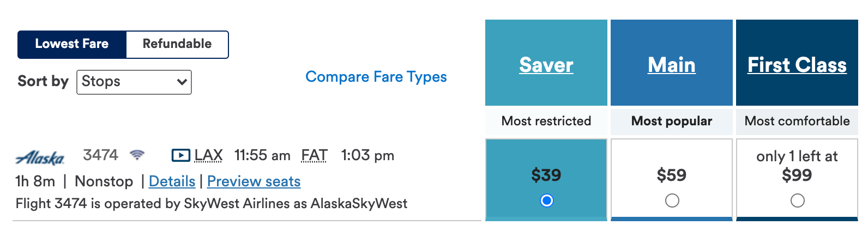Open the Preview seats link
The width and height of the screenshot is (868, 231).
coord(254,181)
